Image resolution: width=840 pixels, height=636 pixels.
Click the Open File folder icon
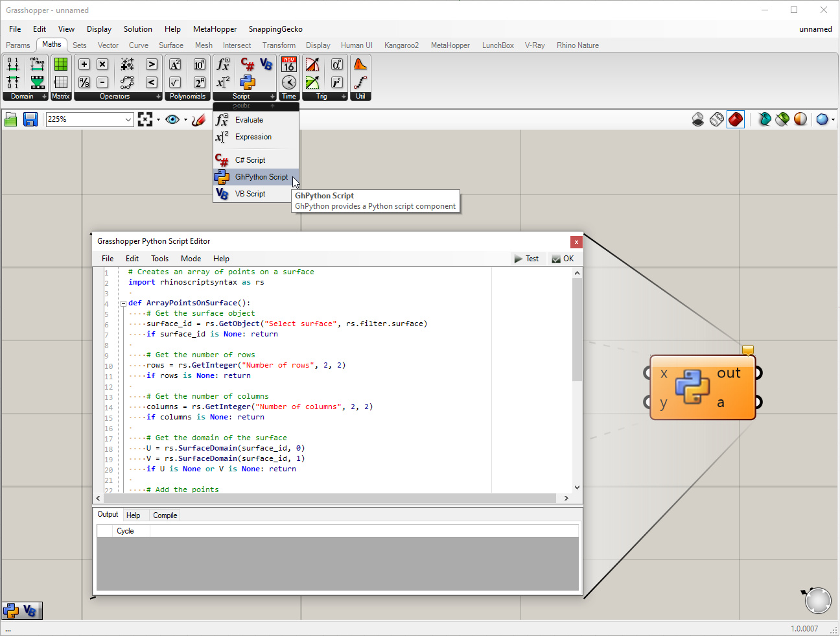11,119
